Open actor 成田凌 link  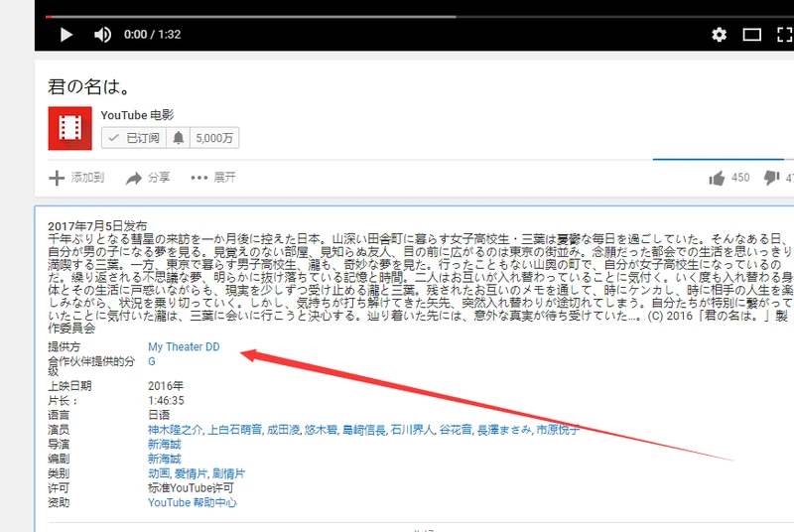point(283,430)
